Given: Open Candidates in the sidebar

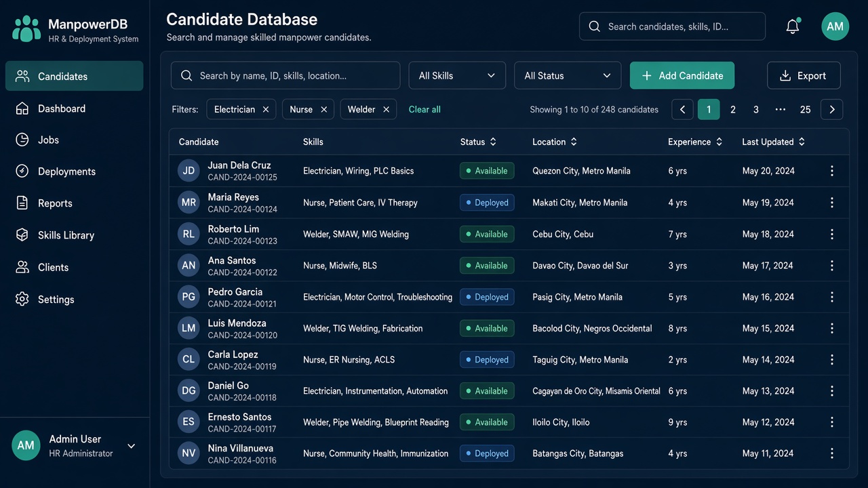Looking at the screenshot, I should coord(75,76).
